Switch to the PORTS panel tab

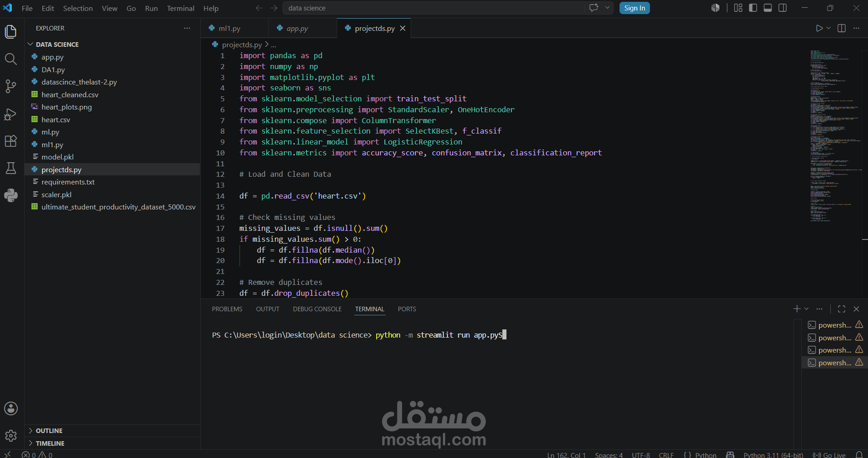[x=407, y=309]
